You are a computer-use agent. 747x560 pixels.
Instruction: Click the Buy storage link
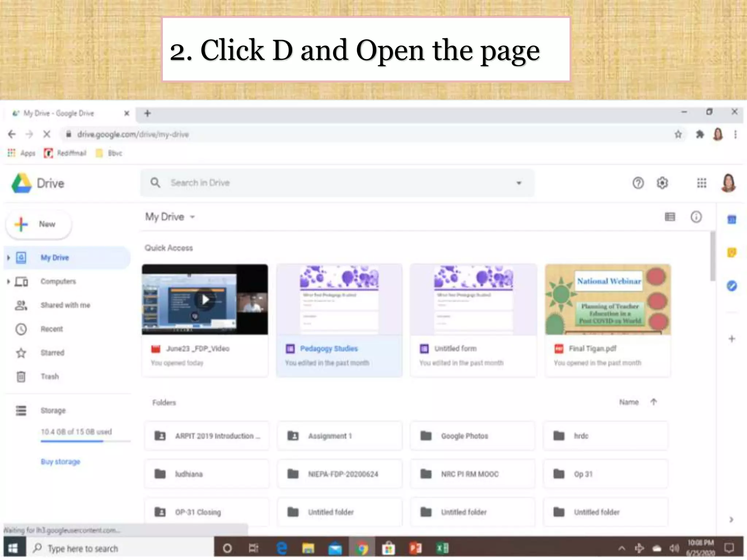point(60,462)
